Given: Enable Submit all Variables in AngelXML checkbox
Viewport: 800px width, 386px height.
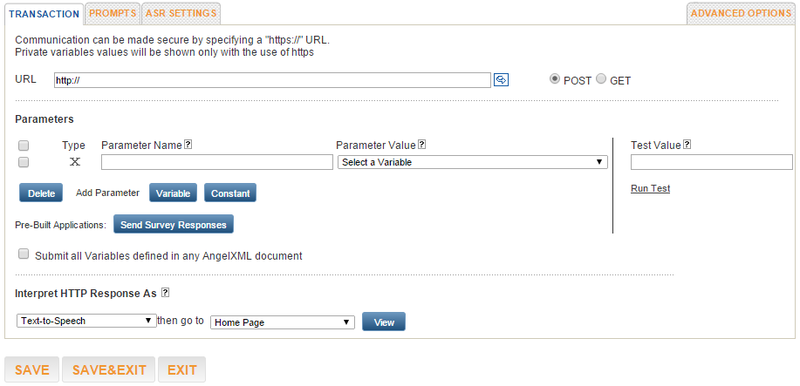Looking at the screenshot, I should pos(23,254).
